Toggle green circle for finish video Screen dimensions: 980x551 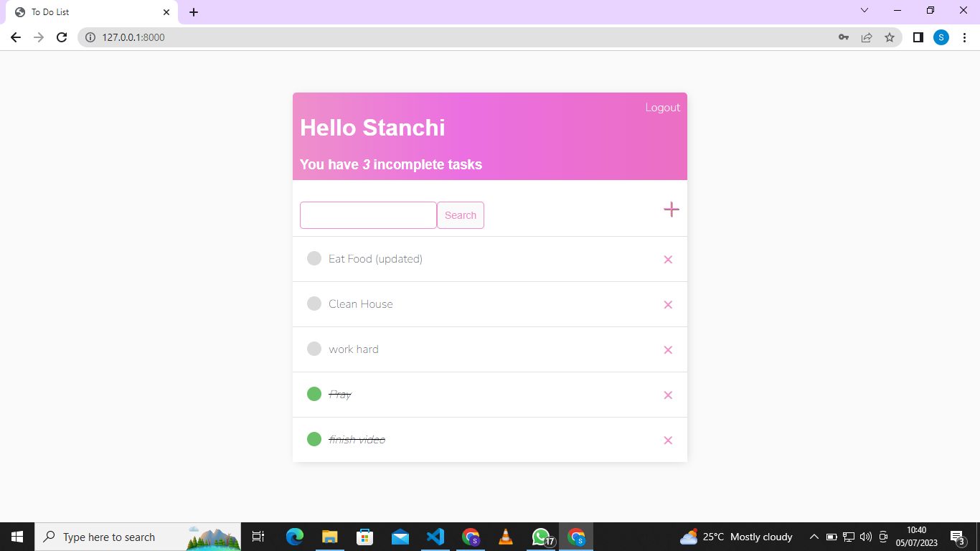point(314,439)
